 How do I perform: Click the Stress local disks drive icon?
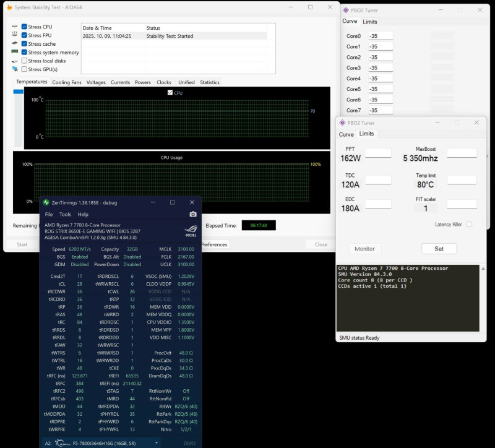14,61
